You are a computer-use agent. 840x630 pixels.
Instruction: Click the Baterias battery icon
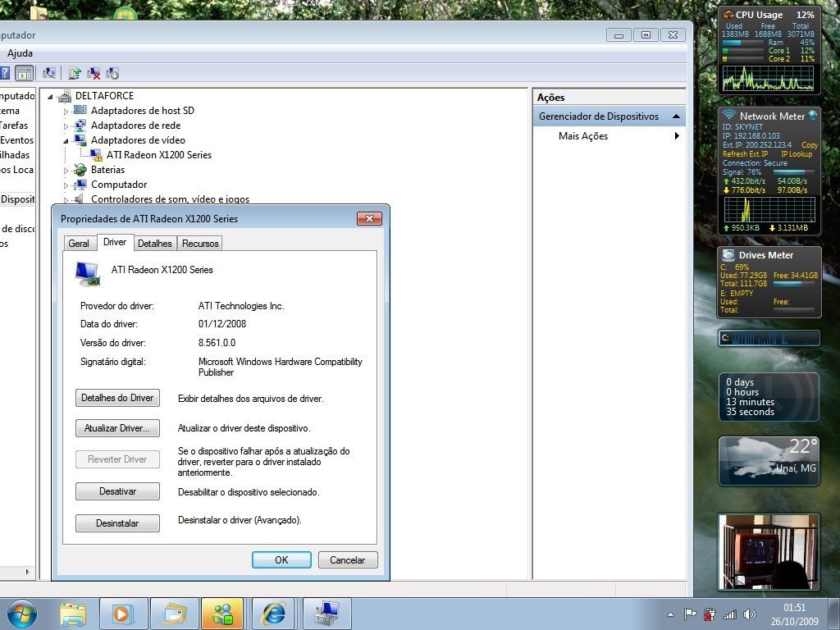click(80, 170)
